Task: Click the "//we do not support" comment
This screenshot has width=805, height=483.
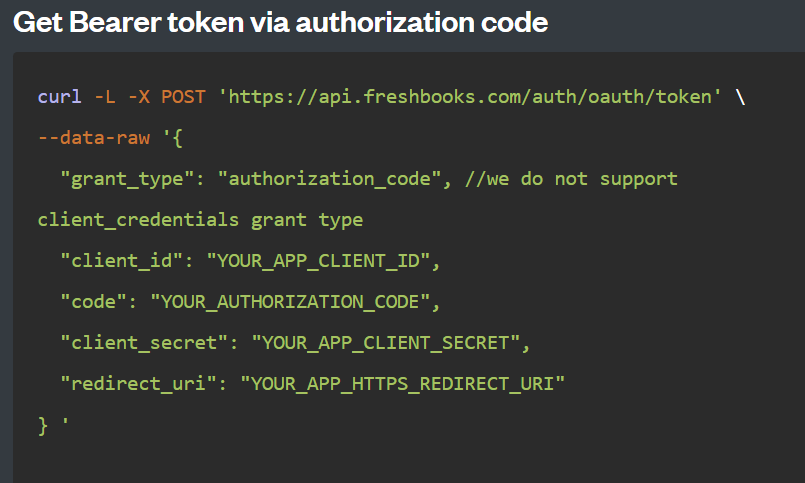Action: pos(571,179)
